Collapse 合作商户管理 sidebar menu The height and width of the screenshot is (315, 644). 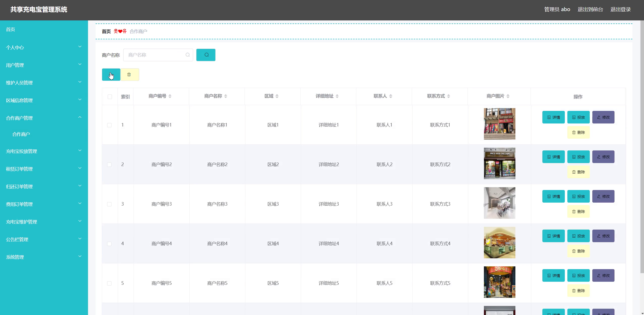click(44, 118)
